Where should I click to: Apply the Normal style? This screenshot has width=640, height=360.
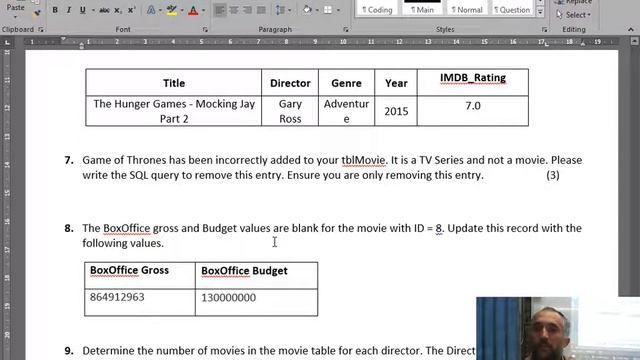click(467, 9)
